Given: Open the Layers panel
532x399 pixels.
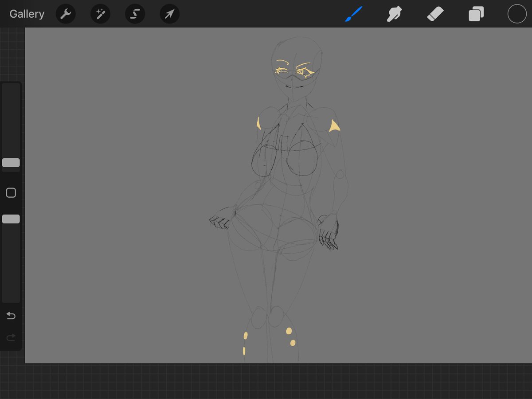Looking at the screenshot, I should click(476, 14).
